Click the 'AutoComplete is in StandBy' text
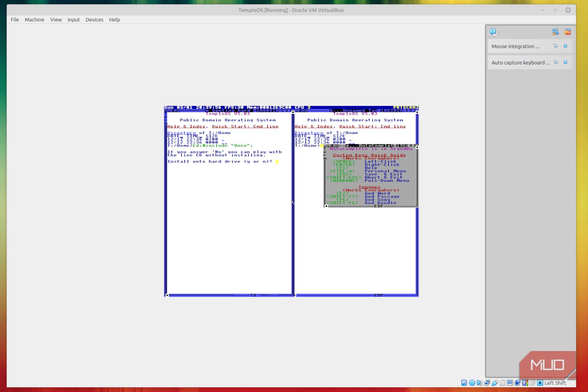 pos(371,149)
